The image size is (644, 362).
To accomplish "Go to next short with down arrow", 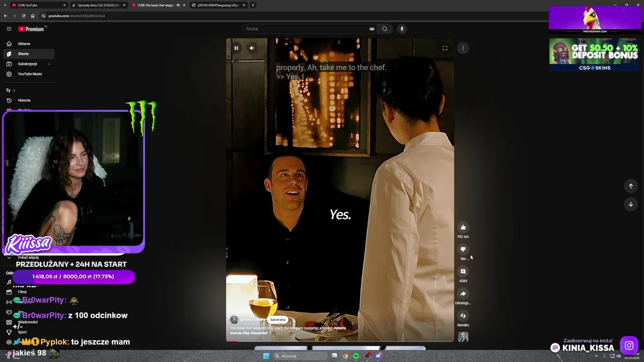I will 630,204.
